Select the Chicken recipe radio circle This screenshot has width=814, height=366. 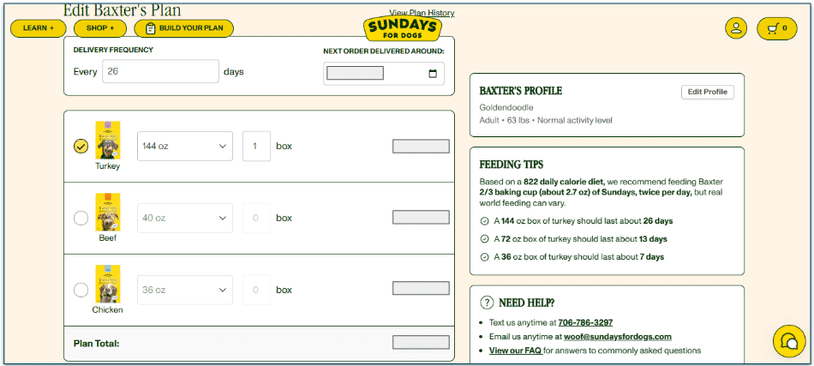coord(80,290)
